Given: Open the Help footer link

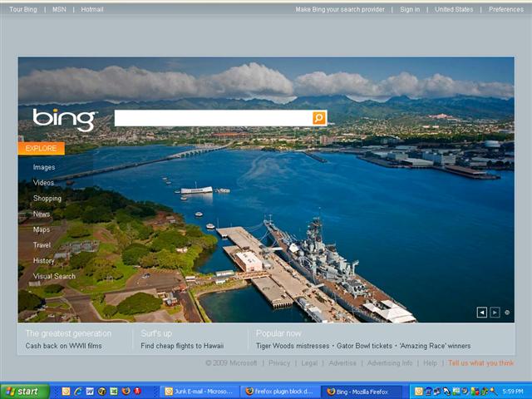Looking at the screenshot, I should (431, 363).
